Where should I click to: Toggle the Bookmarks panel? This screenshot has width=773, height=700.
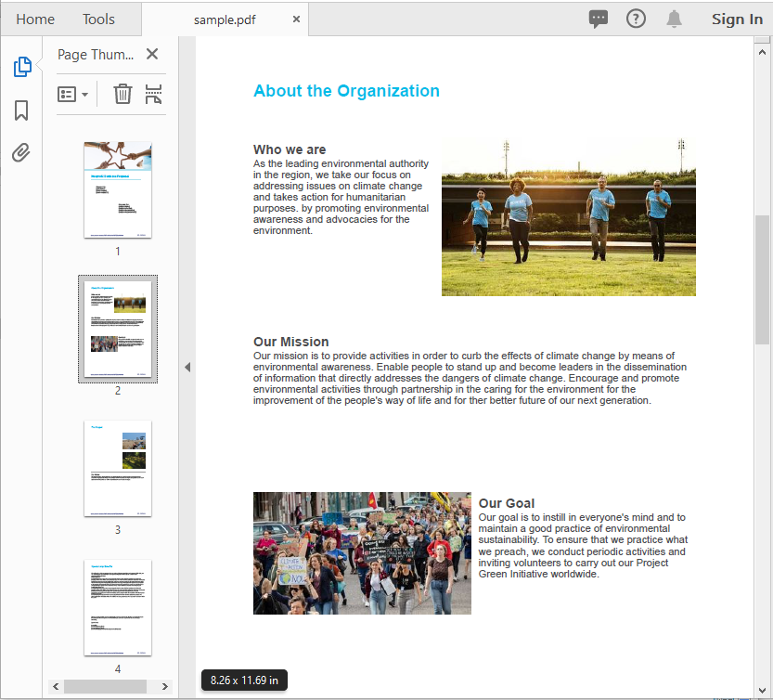pos(22,110)
